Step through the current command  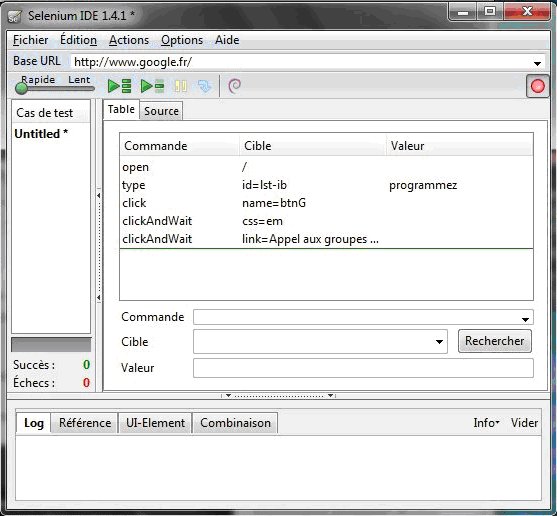point(205,86)
